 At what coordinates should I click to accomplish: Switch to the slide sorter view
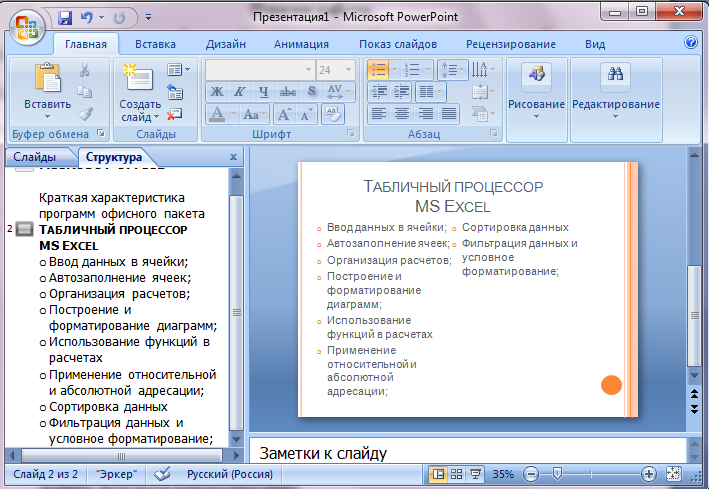click(x=457, y=474)
